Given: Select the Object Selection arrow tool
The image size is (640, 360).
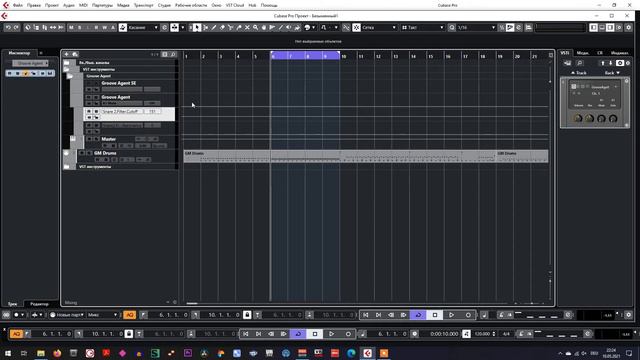Looking at the screenshot, I should pyautogui.click(x=197, y=27).
